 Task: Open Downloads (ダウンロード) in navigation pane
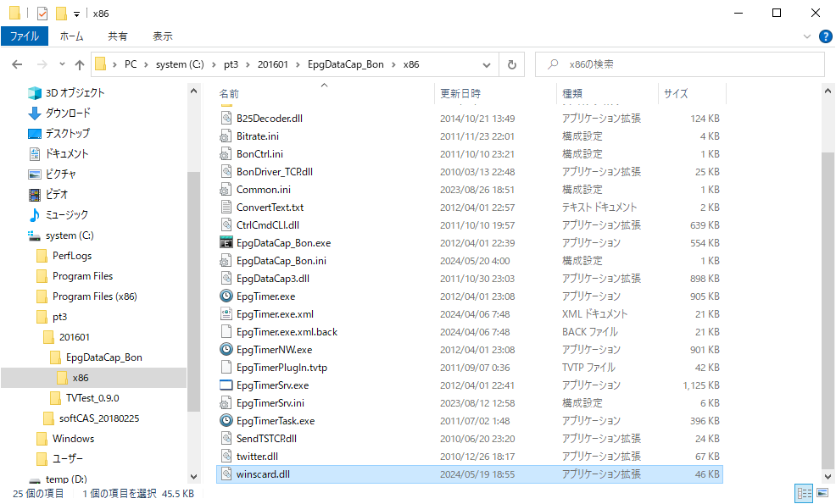tap(59, 113)
